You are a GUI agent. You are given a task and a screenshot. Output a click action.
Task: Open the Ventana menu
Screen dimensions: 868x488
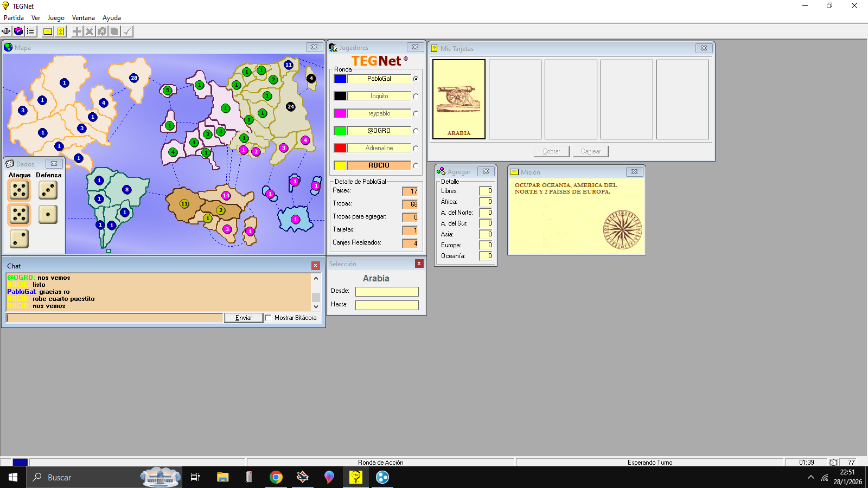coord(84,18)
